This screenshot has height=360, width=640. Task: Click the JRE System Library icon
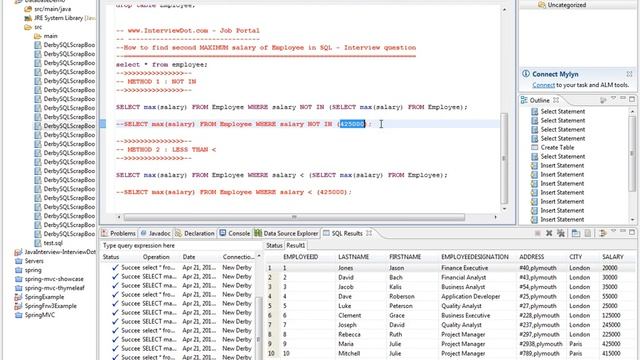pyautogui.click(x=28, y=18)
